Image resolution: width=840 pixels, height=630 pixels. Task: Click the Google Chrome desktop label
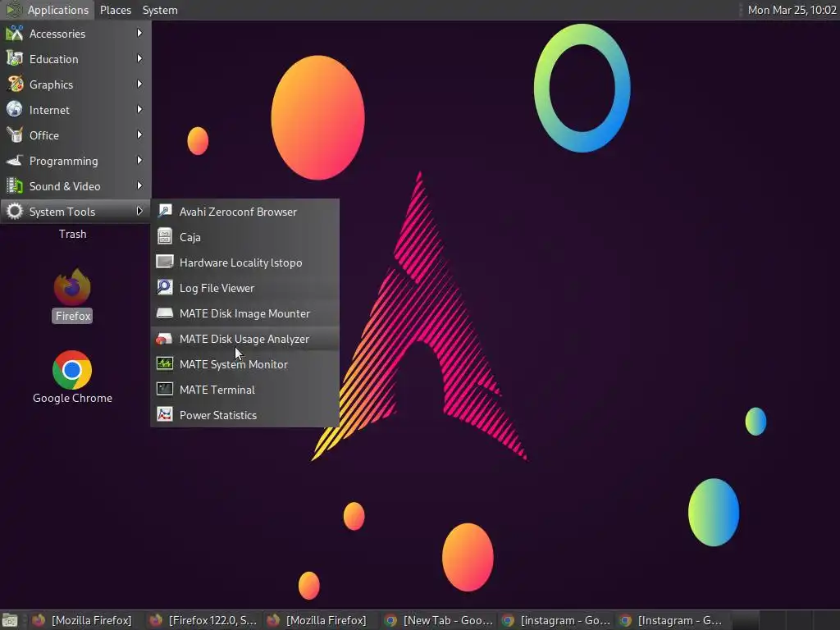72,398
